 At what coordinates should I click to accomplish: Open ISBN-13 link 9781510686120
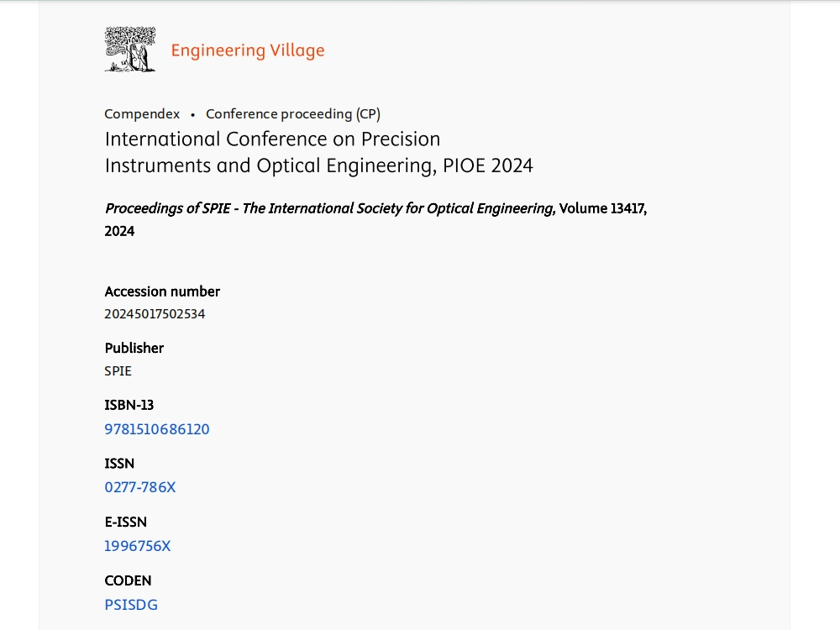tap(157, 429)
